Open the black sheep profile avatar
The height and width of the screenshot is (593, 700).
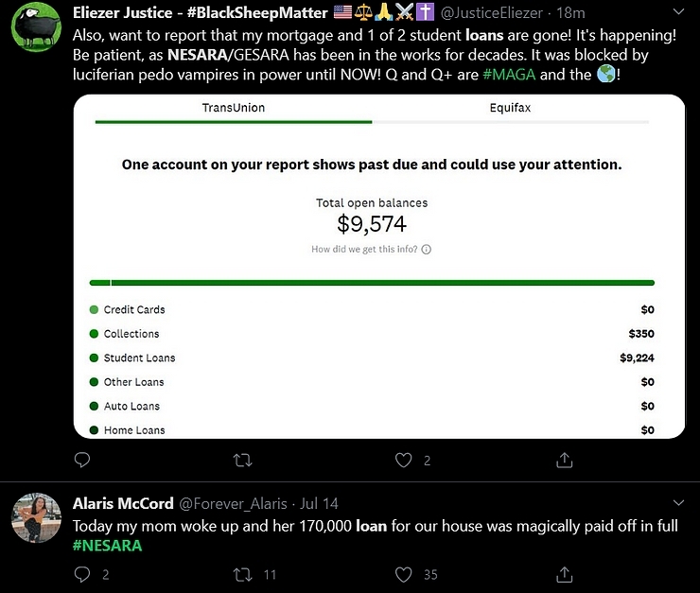pos(36,26)
